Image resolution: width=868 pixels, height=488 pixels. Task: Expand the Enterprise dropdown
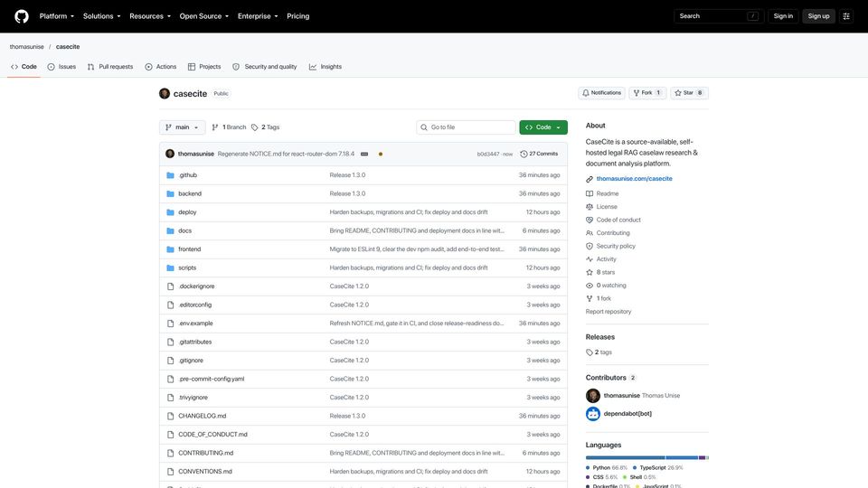point(258,16)
